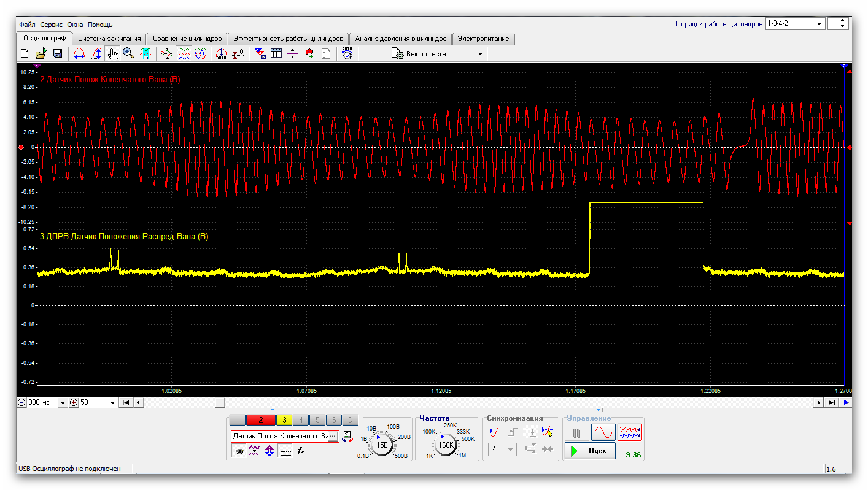This screenshot has width=868, height=490.
Task: Toggle channel visibility eye icon
Action: click(x=239, y=451)
